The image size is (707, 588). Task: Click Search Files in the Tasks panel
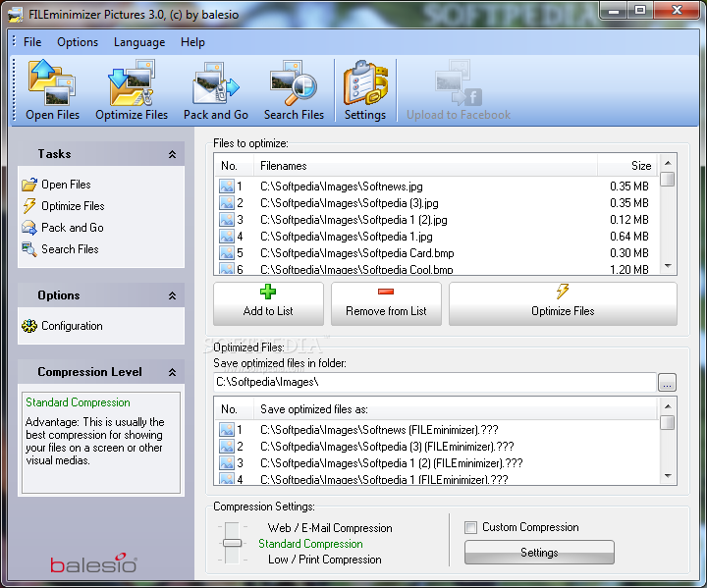(x=60, y=249)
